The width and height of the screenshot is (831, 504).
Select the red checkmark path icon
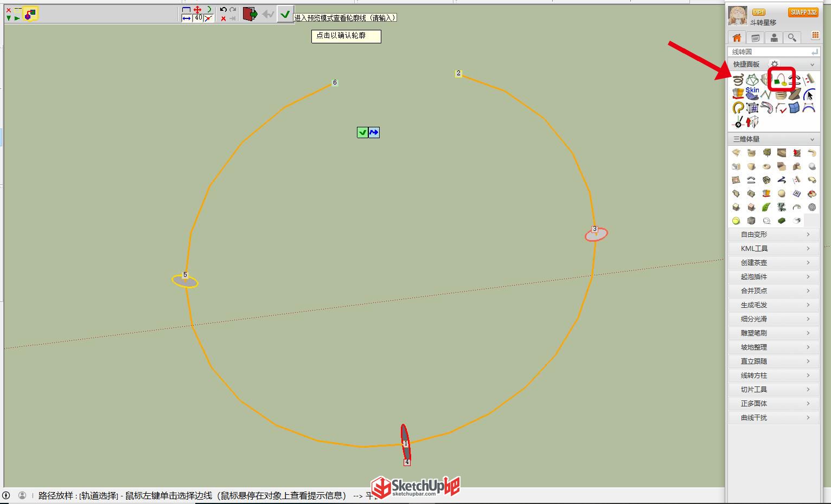click(x=781, y=108)
